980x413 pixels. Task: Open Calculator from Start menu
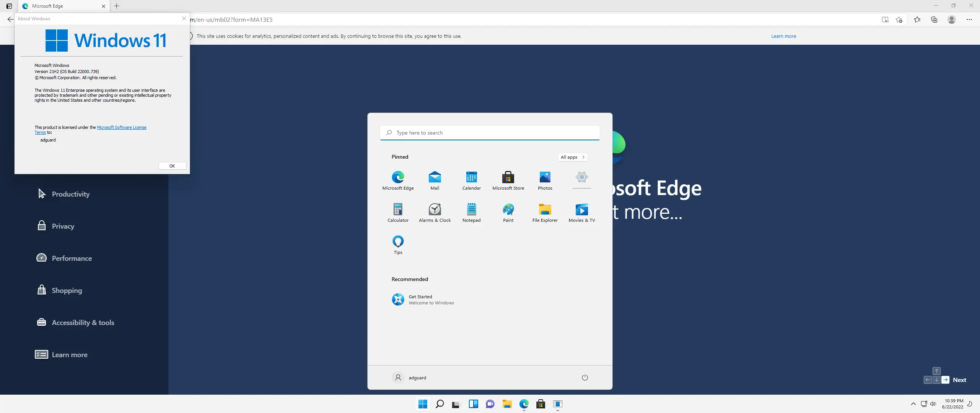click(x=398, y=212)
